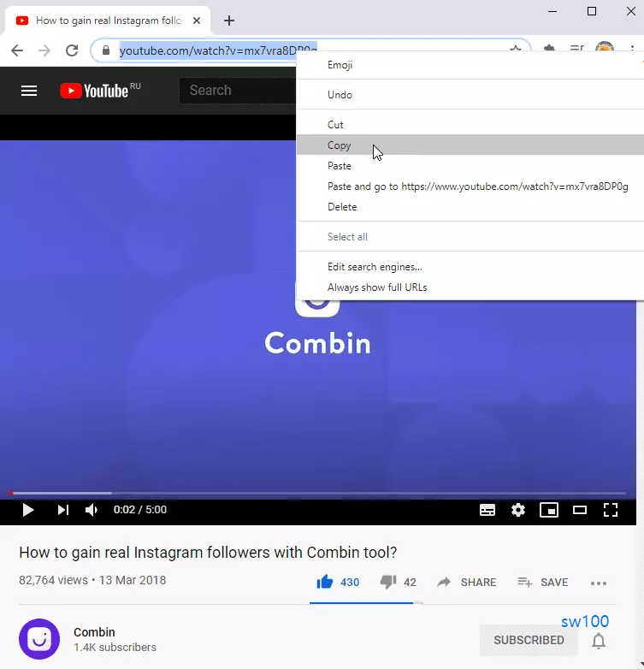Open video settings gear
Image resolution: width=644 pixels, height=669 pixels.
[518, 510]
